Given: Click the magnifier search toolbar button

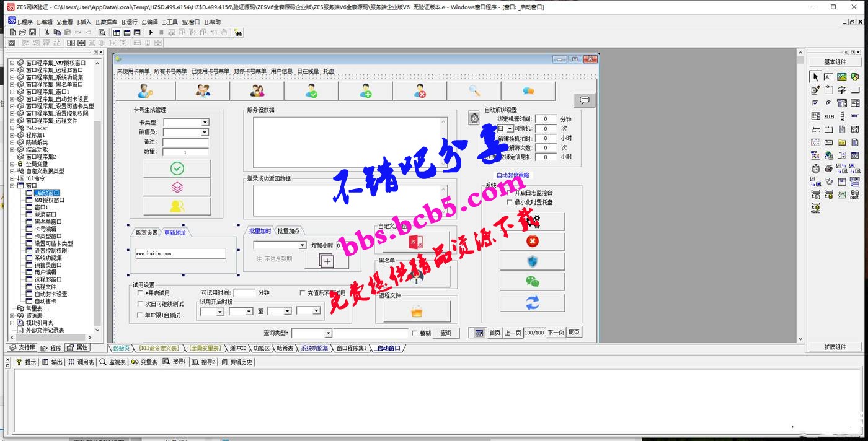Looking at the screenshot, I should 474,91.
